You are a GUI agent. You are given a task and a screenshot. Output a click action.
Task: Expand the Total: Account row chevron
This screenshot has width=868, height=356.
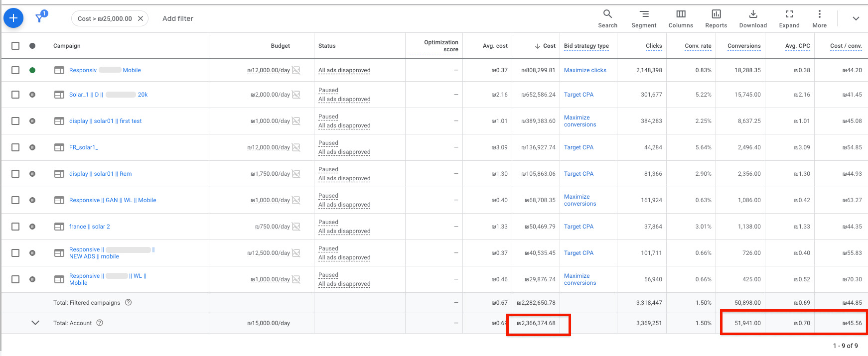point(35,323)
